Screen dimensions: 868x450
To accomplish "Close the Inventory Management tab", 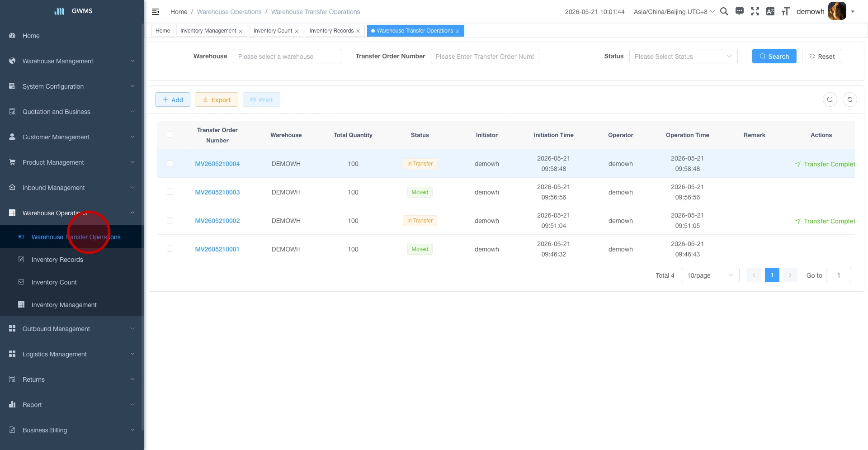I will click(241, 31).
